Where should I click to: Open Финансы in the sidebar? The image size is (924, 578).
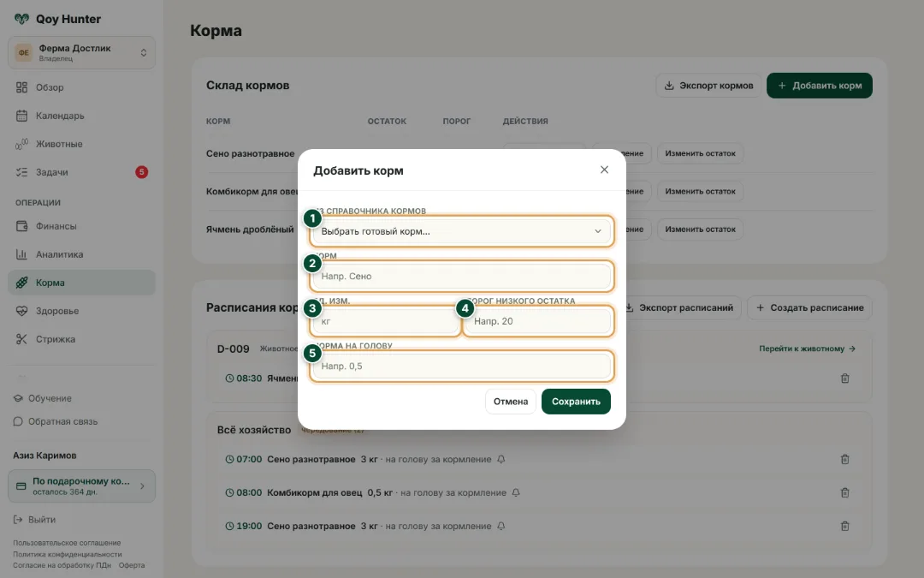click(81, 226)
